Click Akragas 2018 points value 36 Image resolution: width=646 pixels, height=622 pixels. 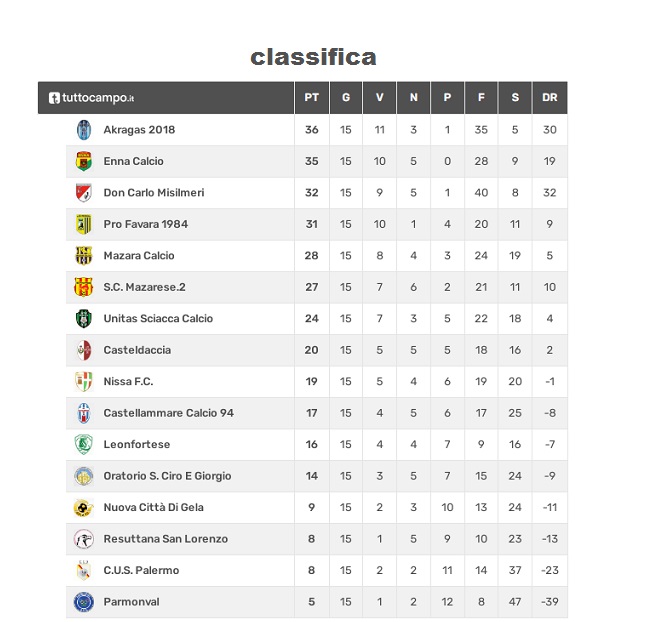(311, 130)
